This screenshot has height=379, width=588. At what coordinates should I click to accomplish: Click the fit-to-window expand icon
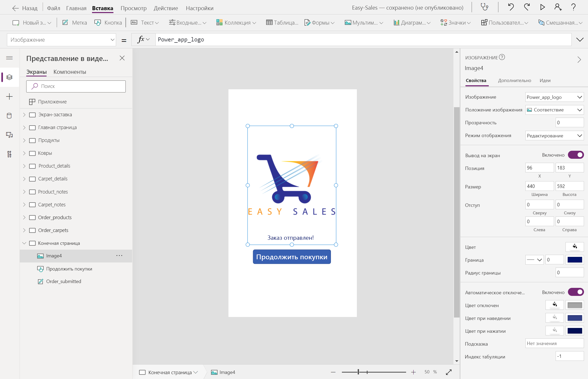point(449,372)
